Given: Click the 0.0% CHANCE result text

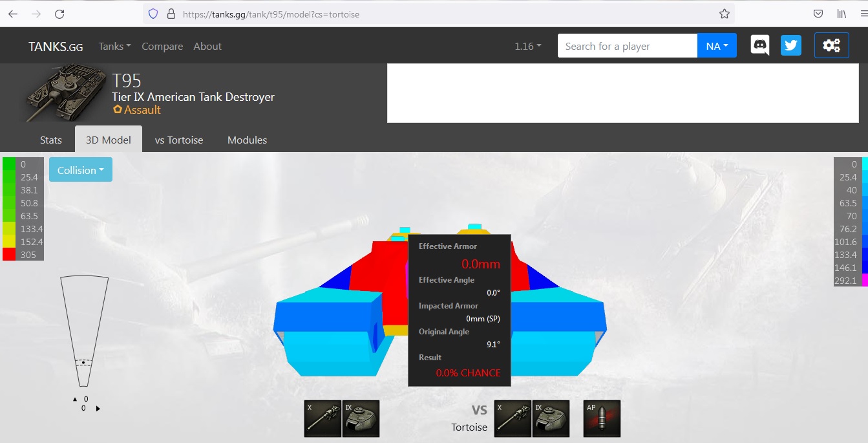Looking at the screenshot, I should coord(468,373).
